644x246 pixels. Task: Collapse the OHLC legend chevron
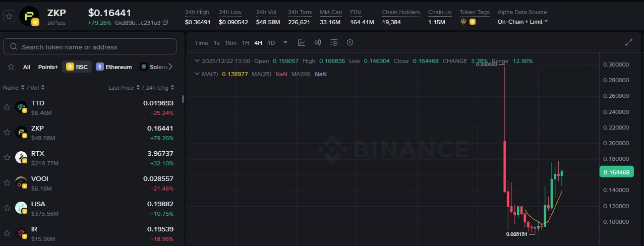pyautogui.click(x=197, y=61)
